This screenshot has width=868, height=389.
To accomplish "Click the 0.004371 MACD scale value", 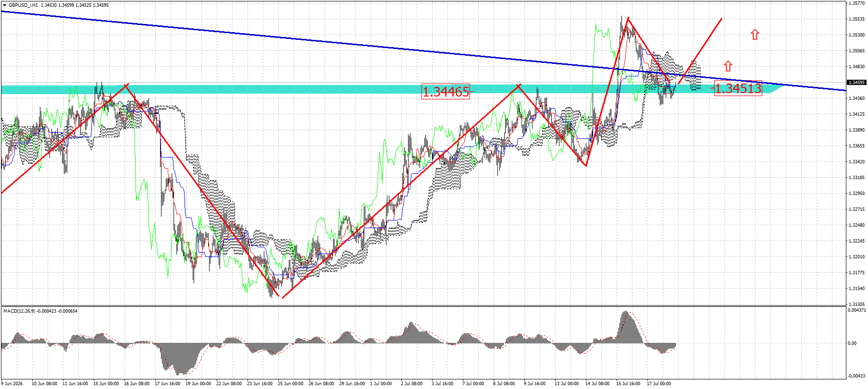I will click(857, 310).
